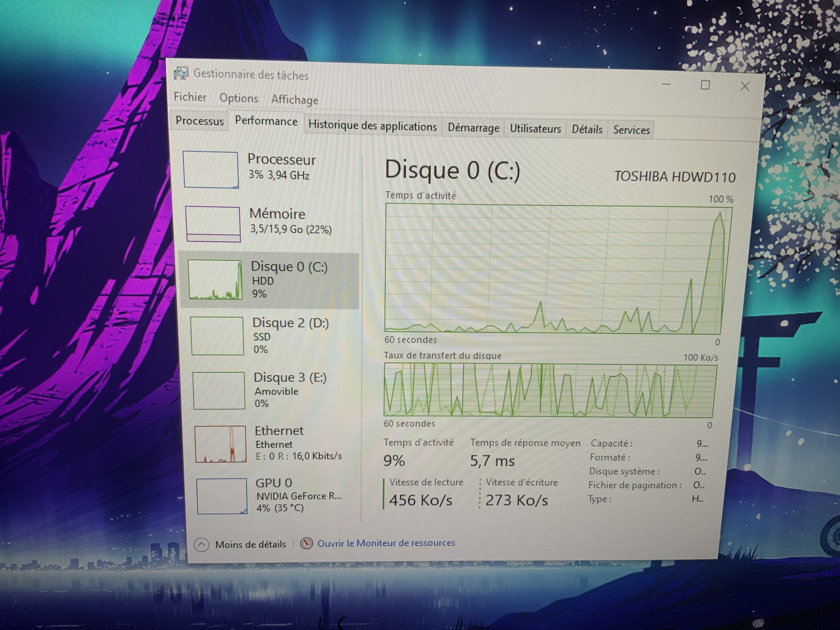The height and width of the screenshot is (630, 840).
Task: Click the 5,7 ms response time value
Action: 492,461
